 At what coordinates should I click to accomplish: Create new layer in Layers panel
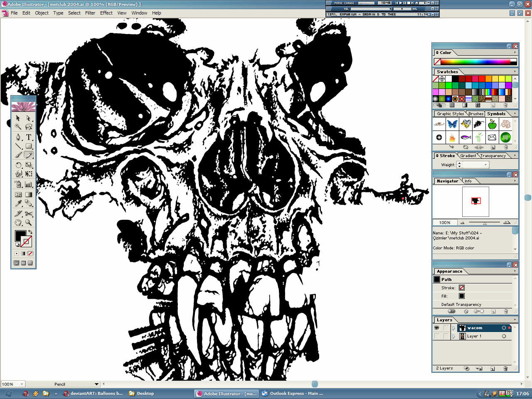click(x=493, y=369)
